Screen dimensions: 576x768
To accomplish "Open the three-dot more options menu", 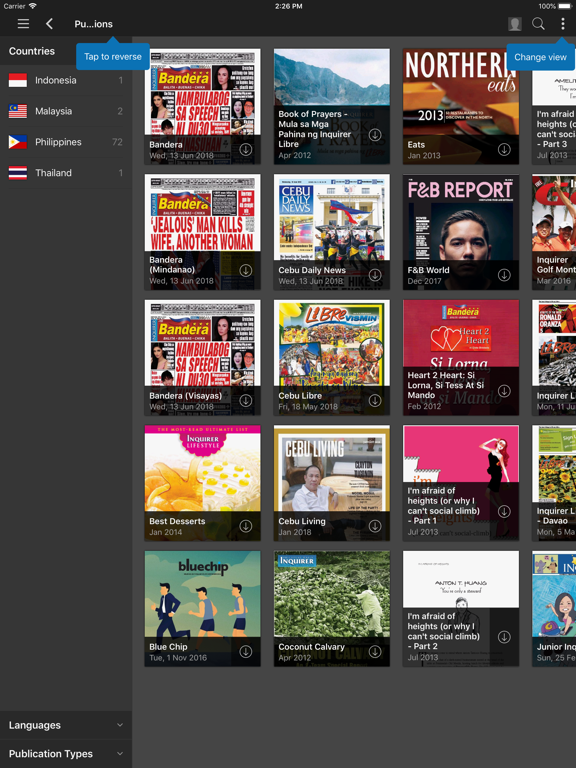I will (562, 24).
